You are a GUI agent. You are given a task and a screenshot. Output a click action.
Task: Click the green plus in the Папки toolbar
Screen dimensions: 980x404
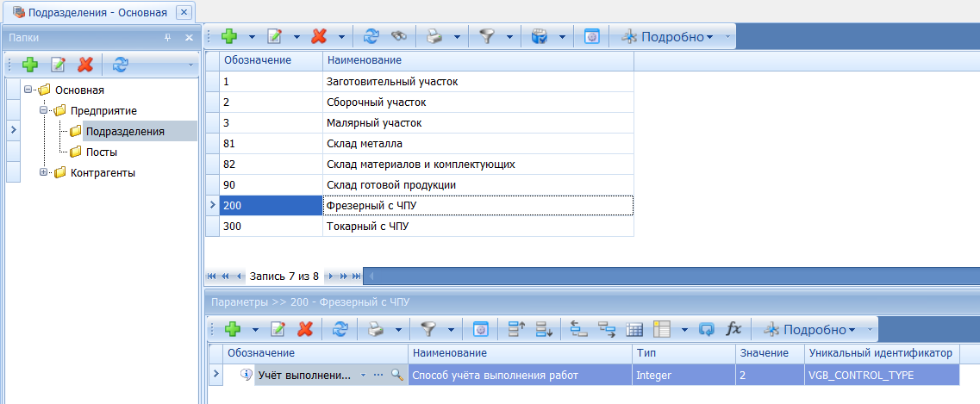[x=30, y=65]
